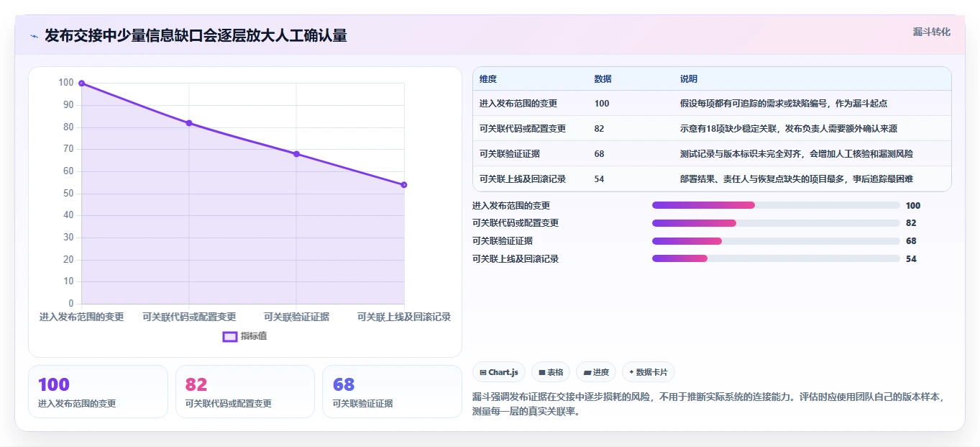Click value 100 right of the progress bar
980x447 pixels.
pos(913,206)
